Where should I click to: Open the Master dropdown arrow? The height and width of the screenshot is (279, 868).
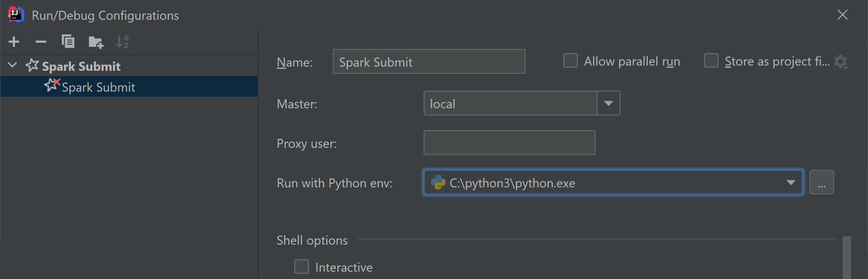pos(608,103)
